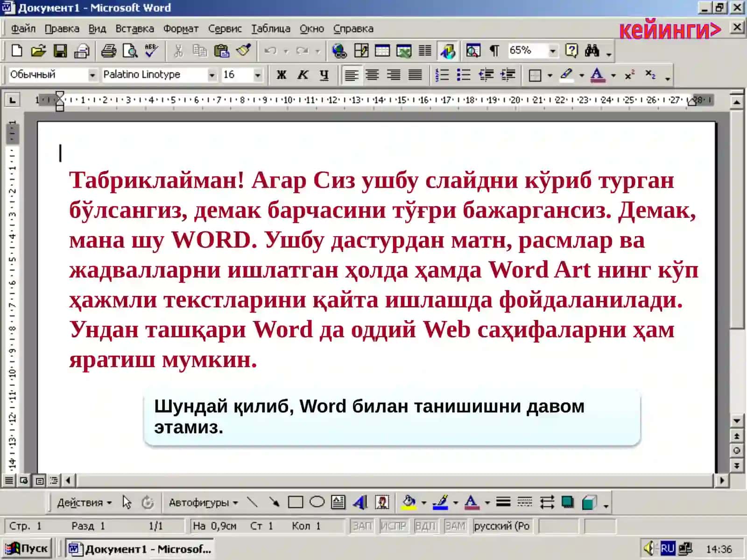Screen dimensions: 747x560
Task: Open a file with the folder icon
Action: pyautogui.click(x=38, y=50)
